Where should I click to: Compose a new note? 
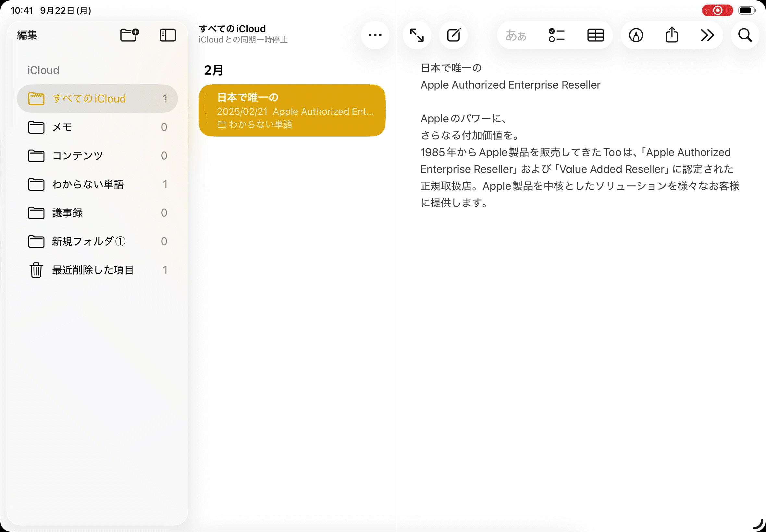pos(453,35)
